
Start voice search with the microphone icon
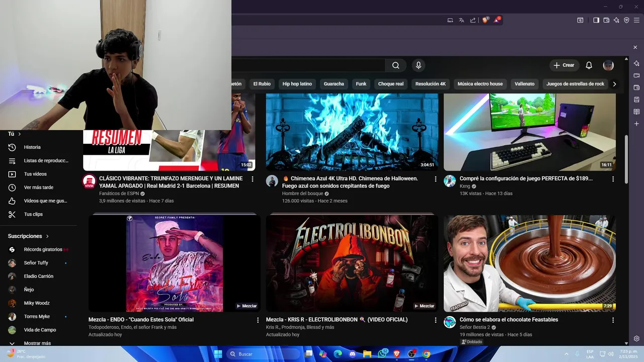418,65
